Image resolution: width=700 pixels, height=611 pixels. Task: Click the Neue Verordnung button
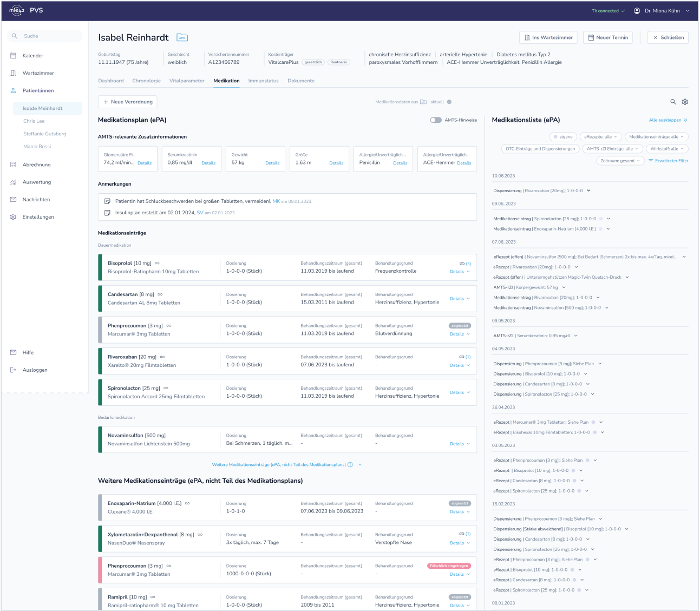click(128, 102)
